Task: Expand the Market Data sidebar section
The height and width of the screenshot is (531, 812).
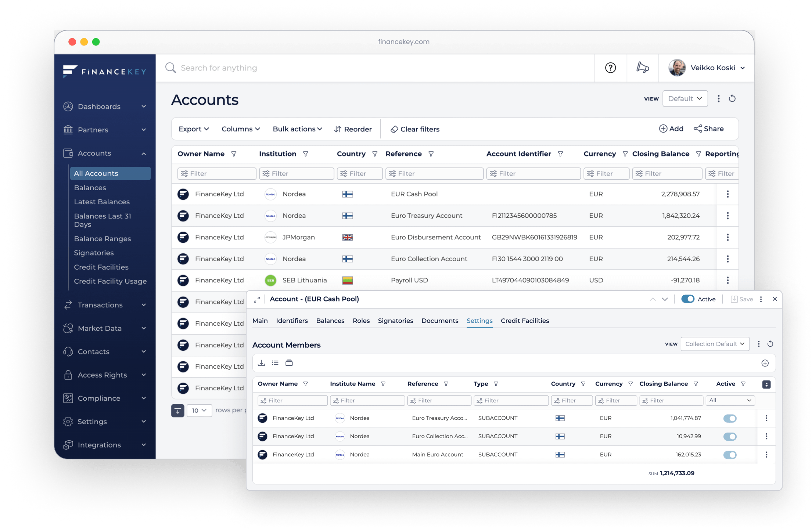Action: [x=105, y=328]
